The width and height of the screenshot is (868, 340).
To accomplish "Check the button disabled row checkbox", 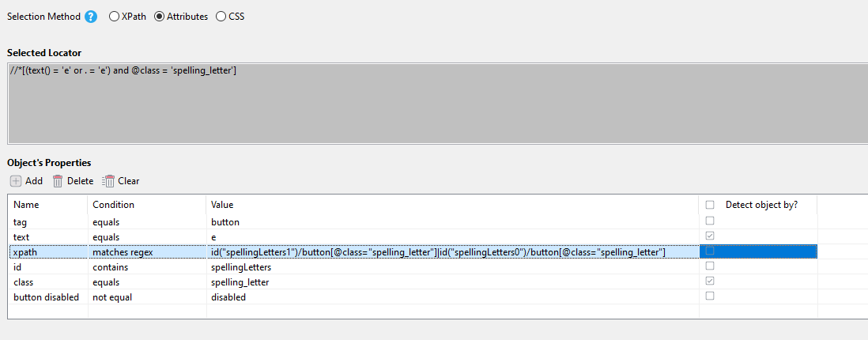I will [x=710, y=297].
